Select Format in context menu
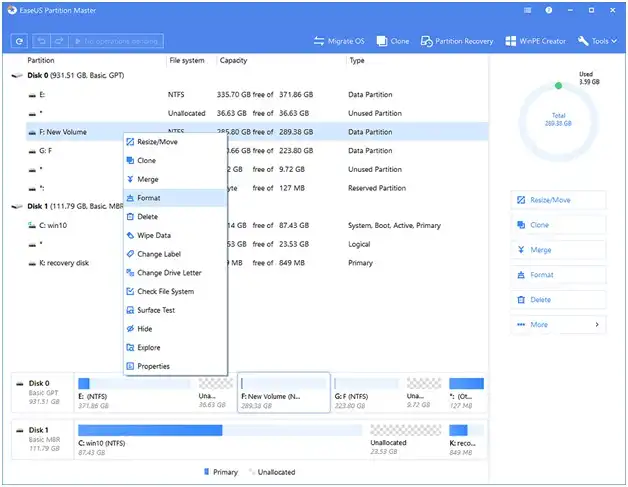The image size is (628, 487). (x=175, y=198)
